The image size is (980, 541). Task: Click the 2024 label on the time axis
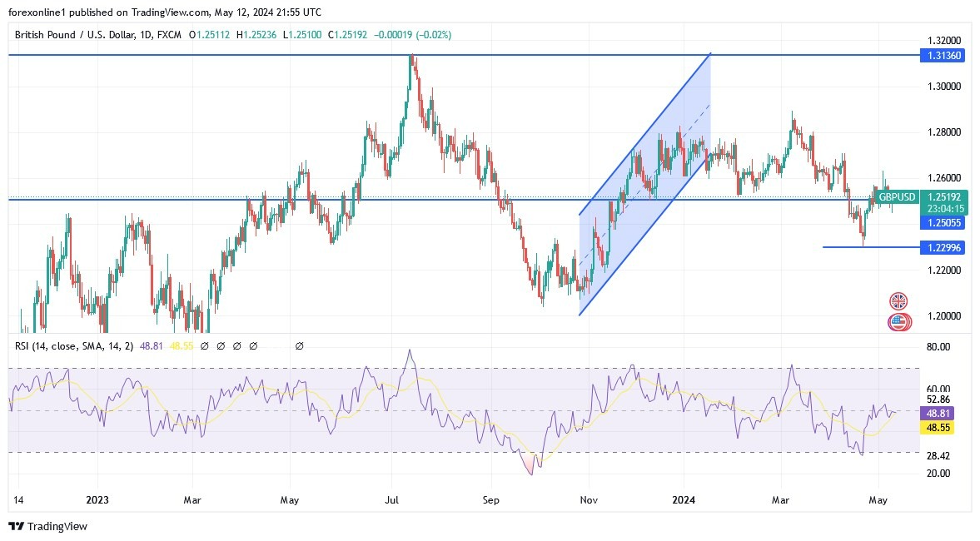pos(683,500)
